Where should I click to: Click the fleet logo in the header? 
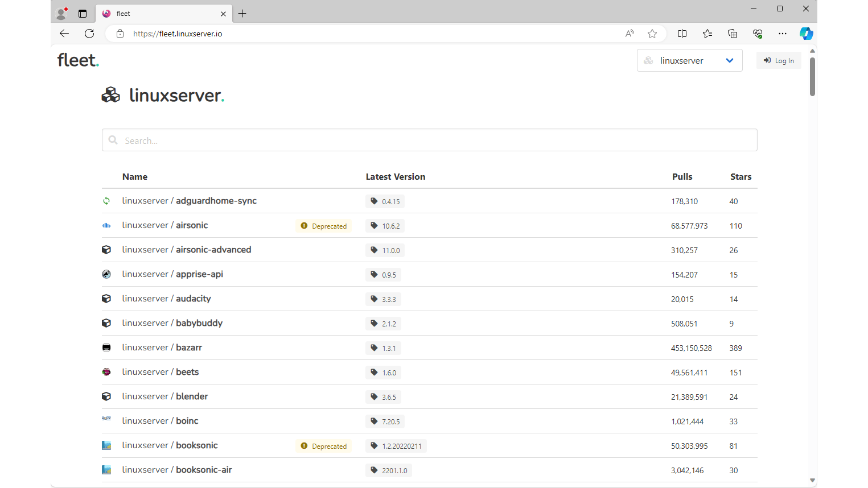click(78, 60)
